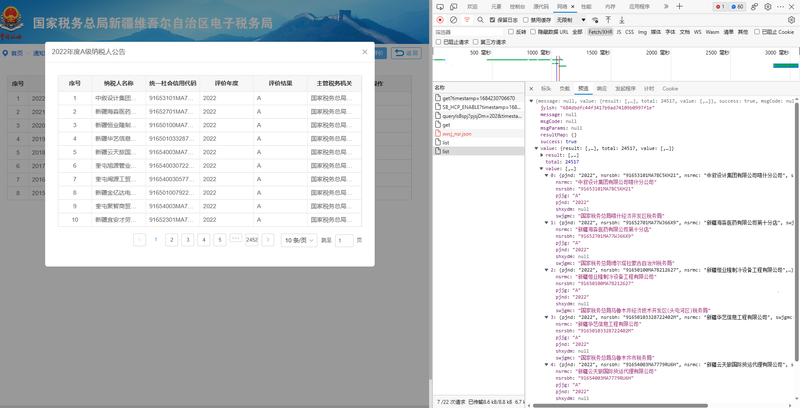Switch to the 响应 request tab
The width and height of the screenshot is (800, 408).
click(x=602, y=89)
